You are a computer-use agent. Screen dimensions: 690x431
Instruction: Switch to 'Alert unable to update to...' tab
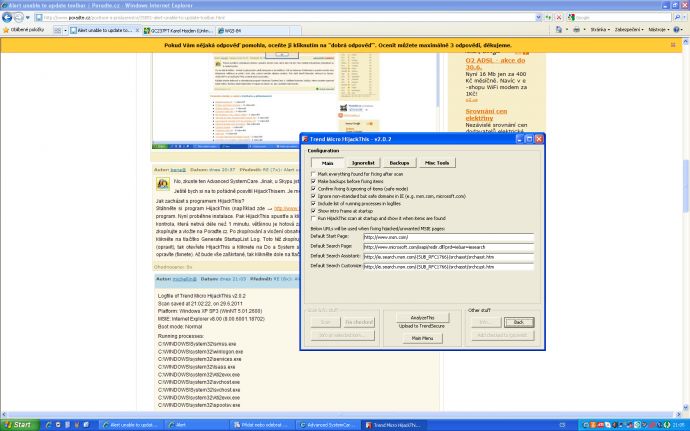103,30
